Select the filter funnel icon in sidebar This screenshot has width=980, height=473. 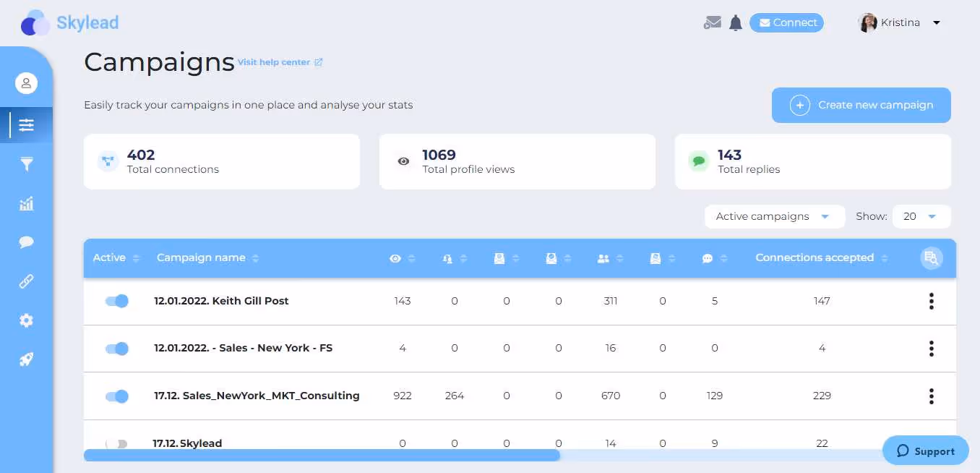coord(27,164)
